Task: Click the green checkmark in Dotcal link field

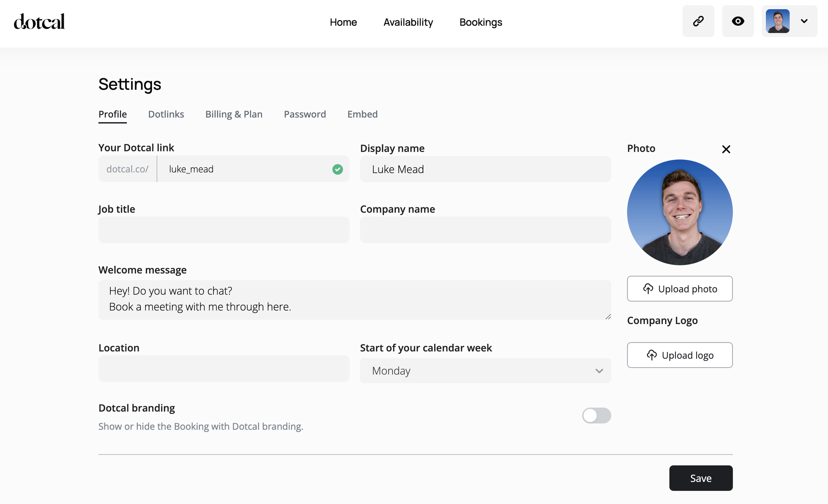Action: click(337, 169)
